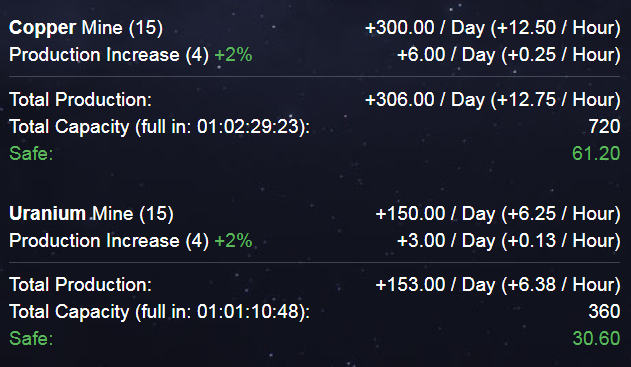The width and height of the screenshot is (631, 367).
Task: Click the +306.00 / Day total value
Action: point(425,99)
